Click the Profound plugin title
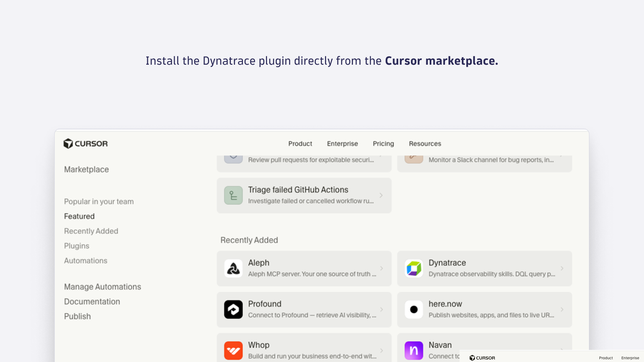Screen dimensions: 644x362 [265, 304]
